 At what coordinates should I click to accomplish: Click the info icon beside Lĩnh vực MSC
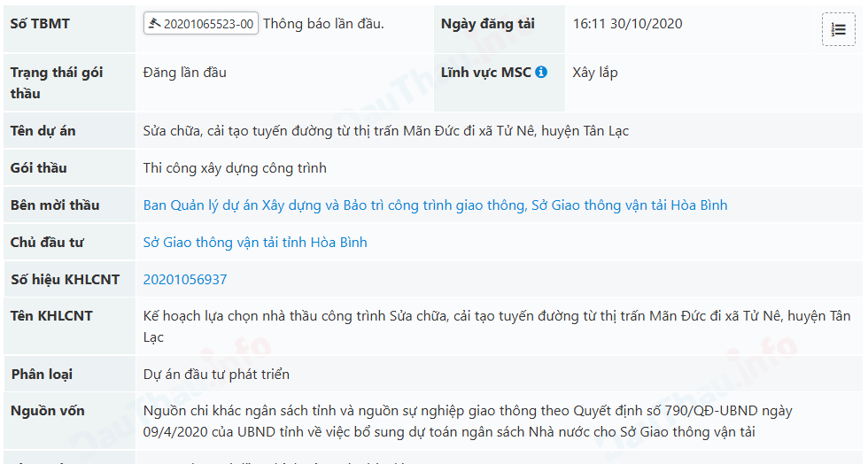pyautogui.click(x=541, y=73)
